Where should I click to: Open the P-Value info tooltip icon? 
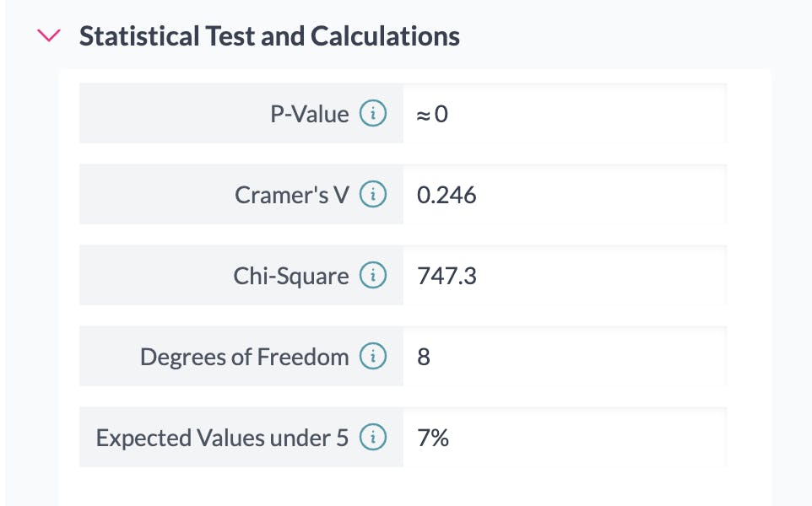373,113
